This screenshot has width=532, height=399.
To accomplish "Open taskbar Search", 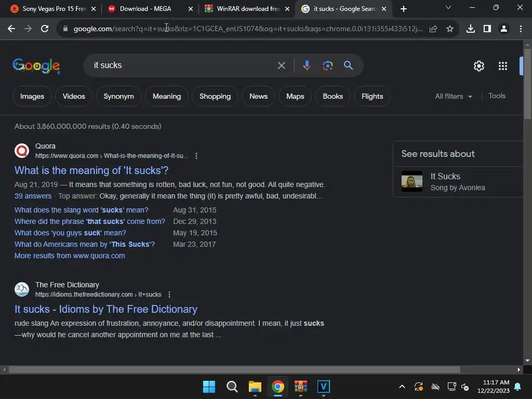I will coord(232,387).
